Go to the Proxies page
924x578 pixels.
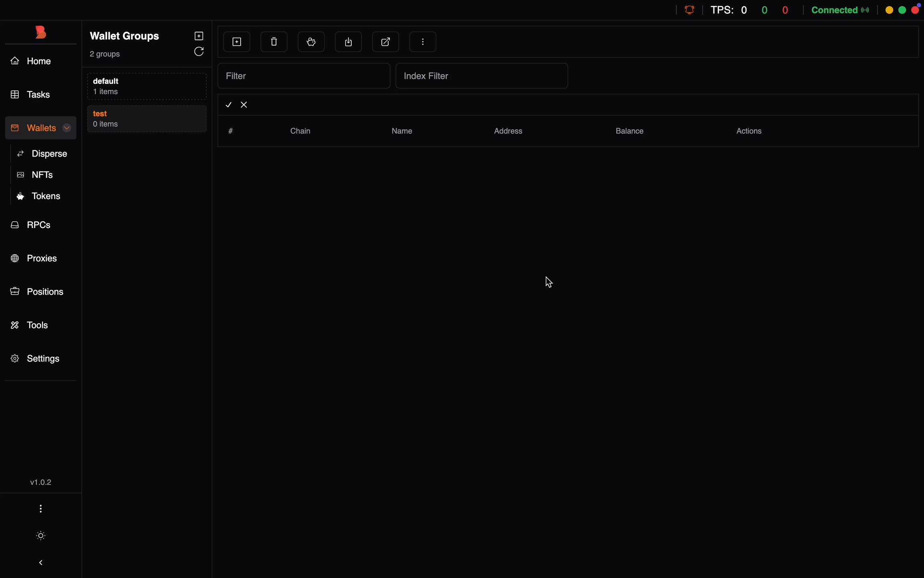click(x=41, y=258)
